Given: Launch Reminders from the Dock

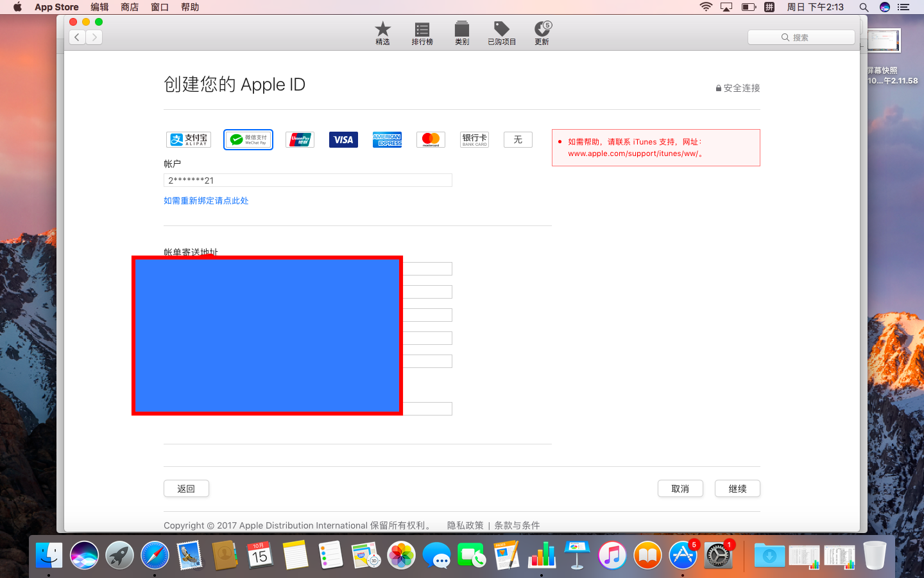Looking at the screenshot, I should pos(330,556).
